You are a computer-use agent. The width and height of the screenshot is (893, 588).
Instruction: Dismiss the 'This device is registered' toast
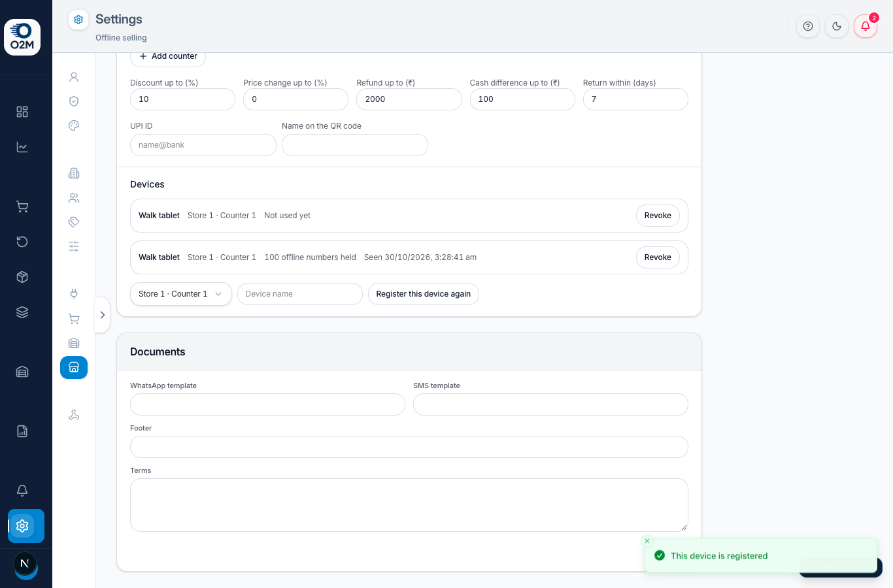(647, 541)
